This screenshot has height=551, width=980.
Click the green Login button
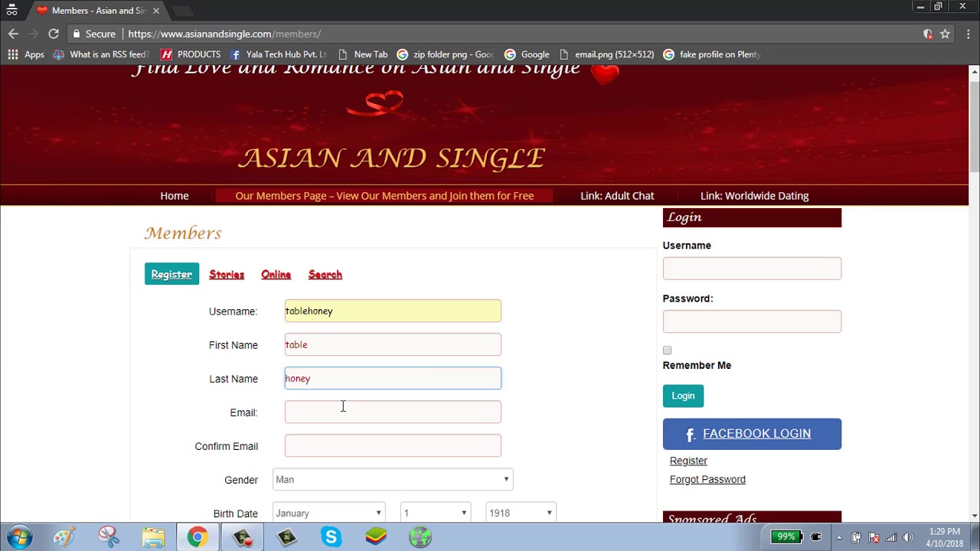coord(683,396)
